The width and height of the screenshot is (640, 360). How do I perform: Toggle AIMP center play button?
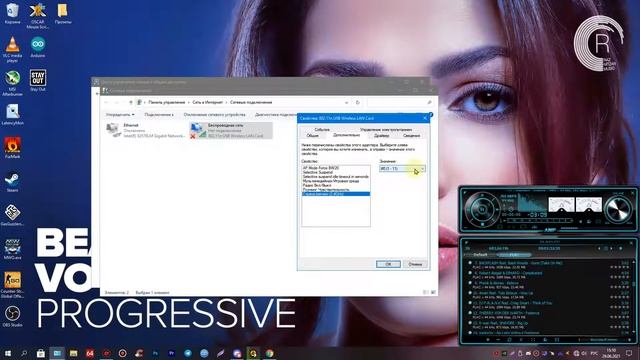pos(482,209)
